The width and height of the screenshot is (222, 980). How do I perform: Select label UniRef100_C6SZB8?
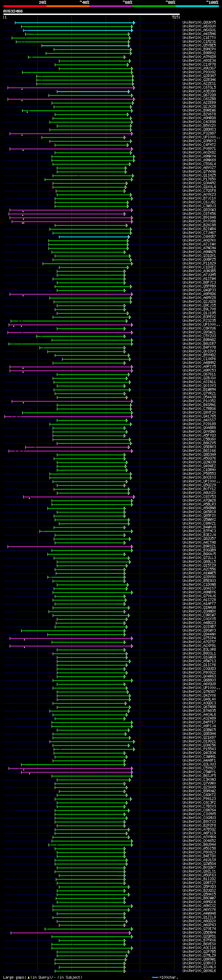pos(199,99)
